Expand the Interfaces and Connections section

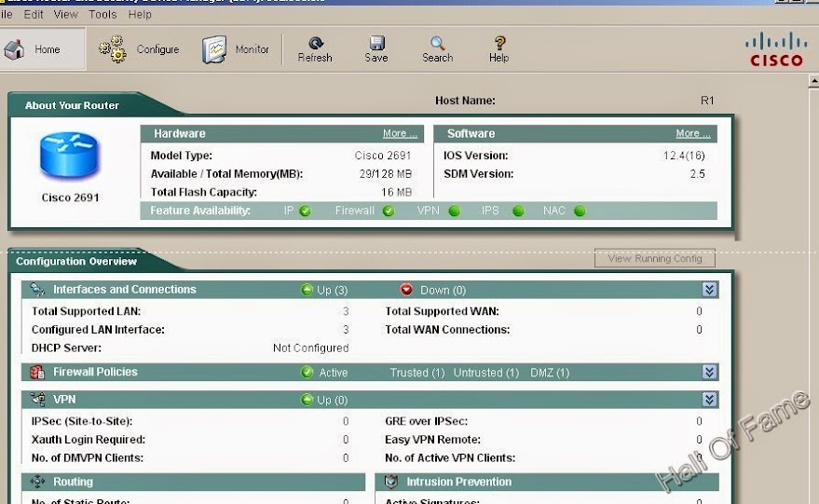(709, 290)
